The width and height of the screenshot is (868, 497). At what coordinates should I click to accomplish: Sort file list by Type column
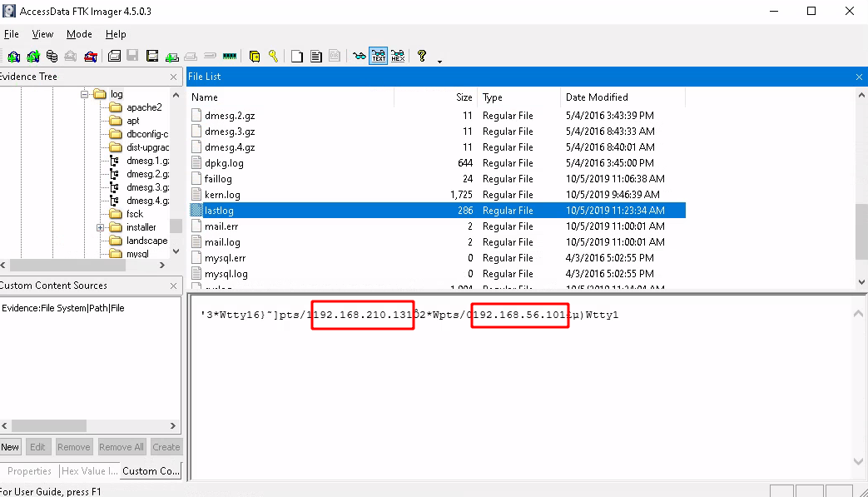[x=518, y=97]
